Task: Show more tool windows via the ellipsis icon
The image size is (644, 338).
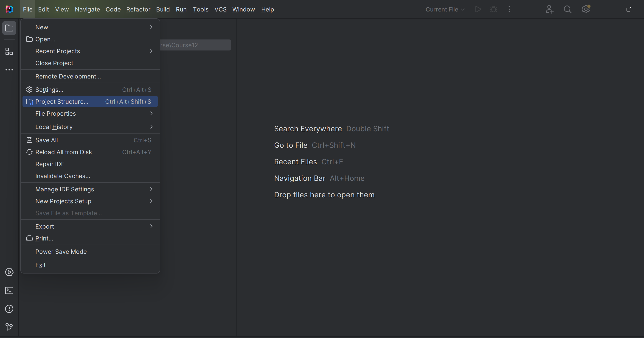Action: tap(9, 70)
